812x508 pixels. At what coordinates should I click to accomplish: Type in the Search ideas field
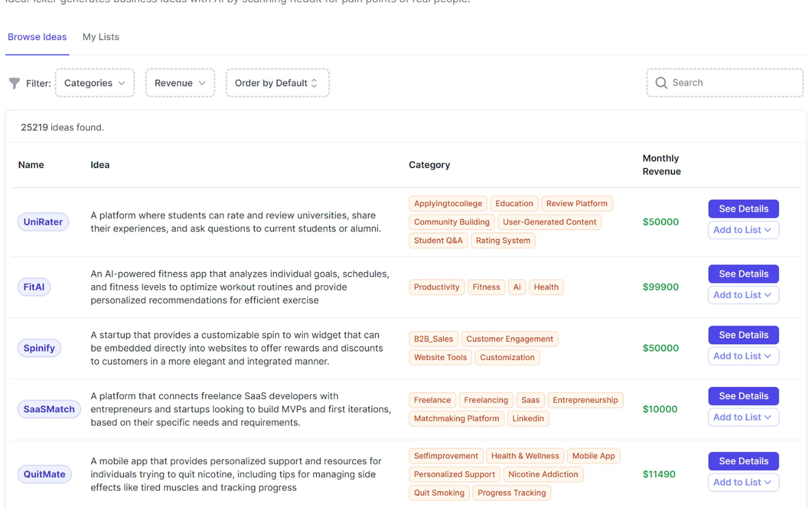click(732, 83)
